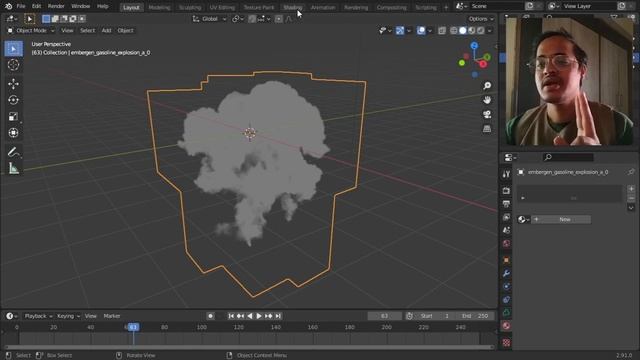Activate the Transform tool
This screenshot has width=640, height=360.
click(x=13, y=133)
